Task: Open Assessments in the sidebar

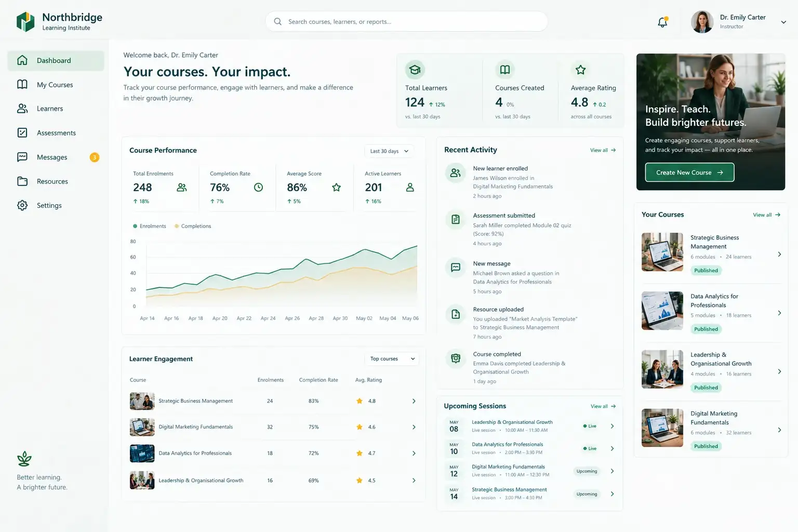Action: pyautogui.click(x=56, y=133)
